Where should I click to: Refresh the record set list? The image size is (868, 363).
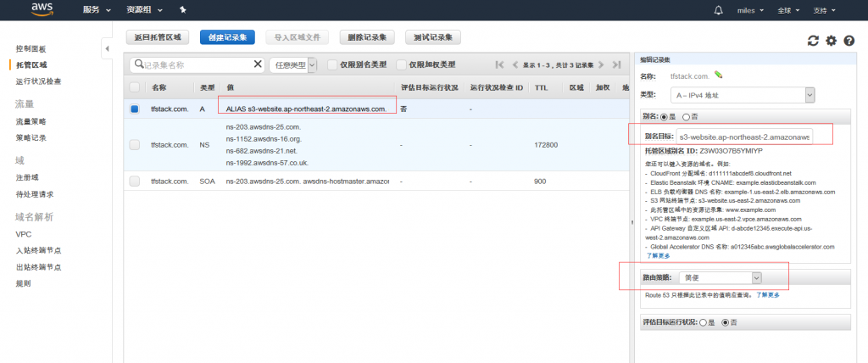tap(813, 41)
